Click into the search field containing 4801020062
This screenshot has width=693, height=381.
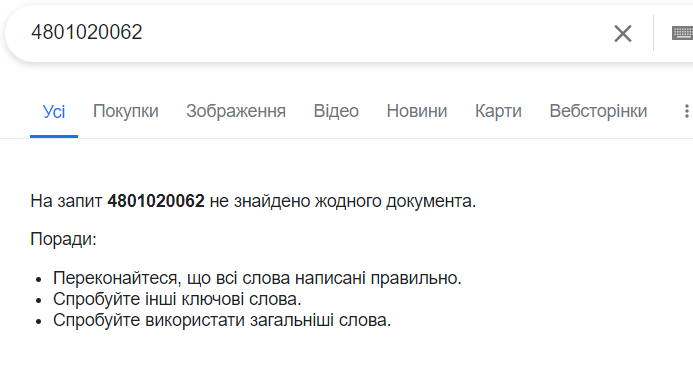click(309, 33)
